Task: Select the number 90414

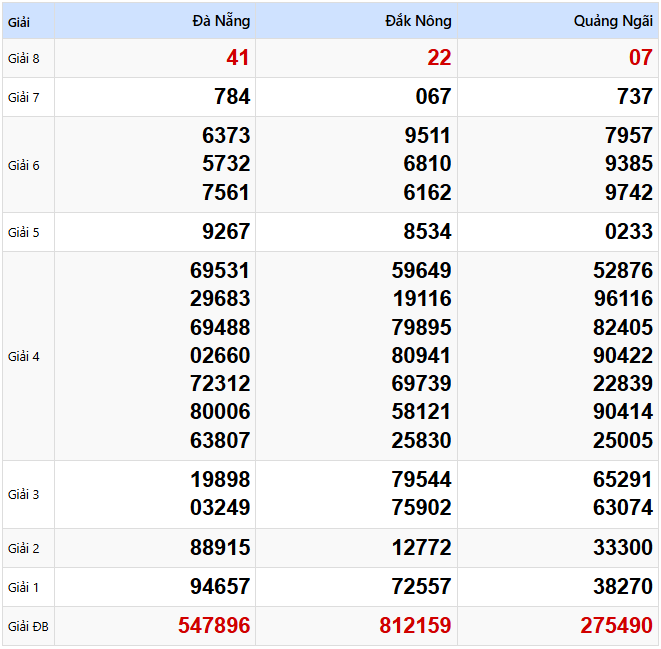Action: pyautogui.click(x=623, y=412)
